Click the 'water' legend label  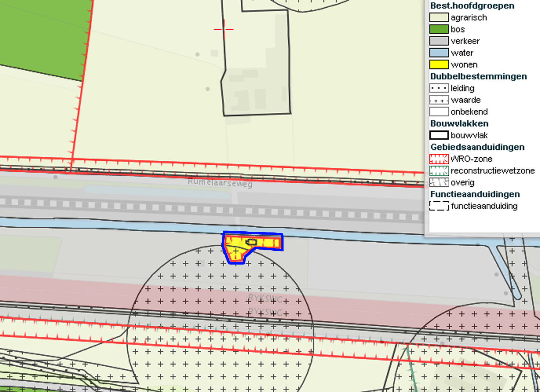[x=462, y=53]
